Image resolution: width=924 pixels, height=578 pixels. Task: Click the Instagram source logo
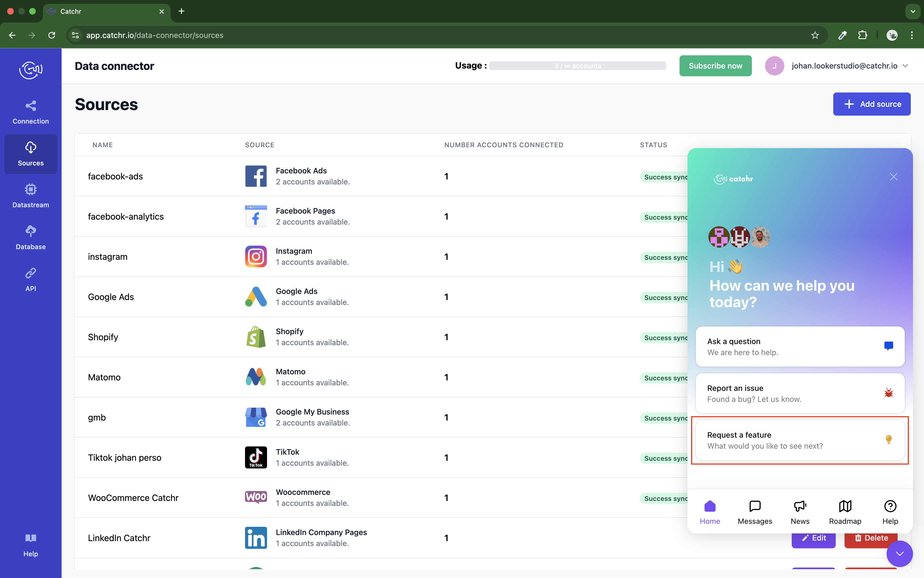point(256,257)
